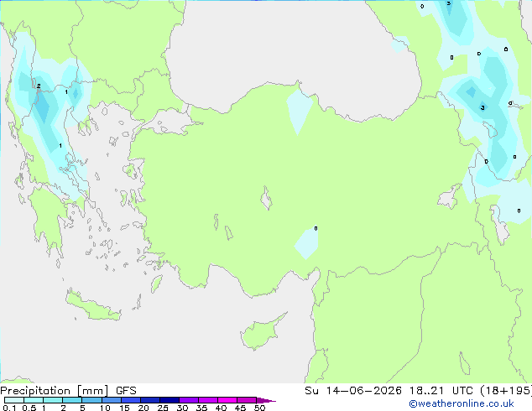Click the "0" value in central Turkey
Viewport: 532px width, 411px height.
point(316,228)
